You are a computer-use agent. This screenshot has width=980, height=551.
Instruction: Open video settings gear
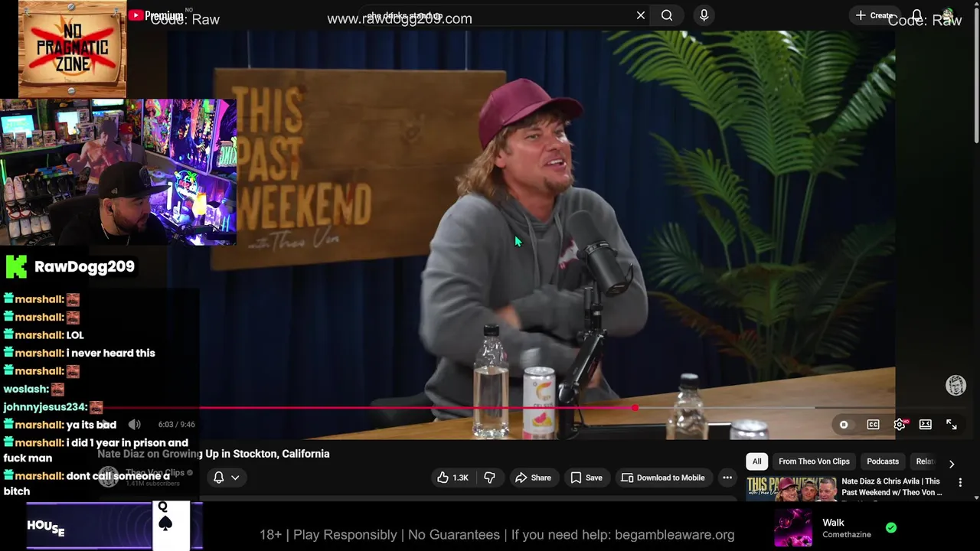point(900,425)
